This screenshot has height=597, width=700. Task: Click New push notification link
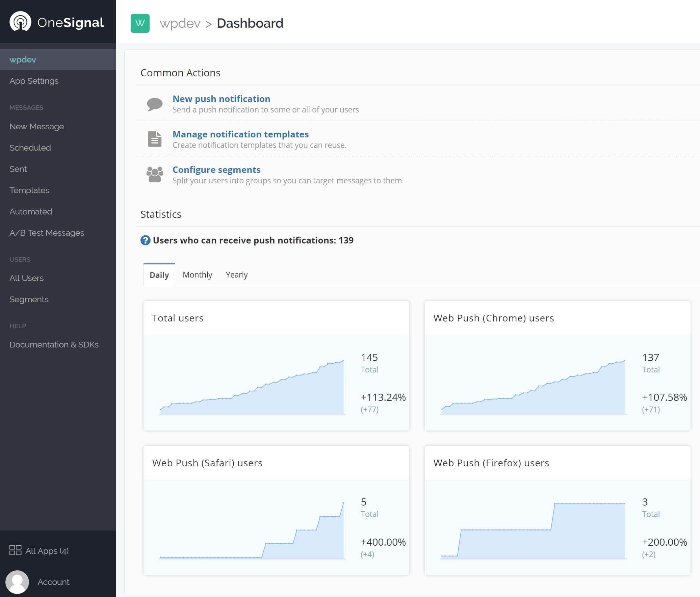click(x=221, y=98)
